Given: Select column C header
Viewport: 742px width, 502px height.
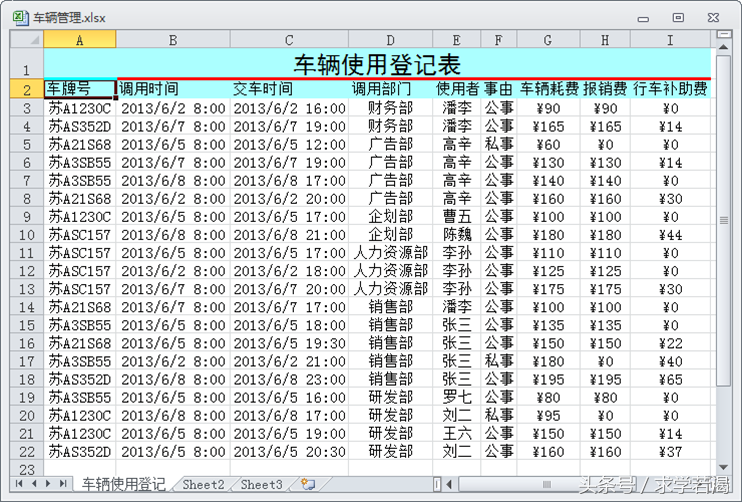Looking at the screenshot, I should [x=289, y=40].
